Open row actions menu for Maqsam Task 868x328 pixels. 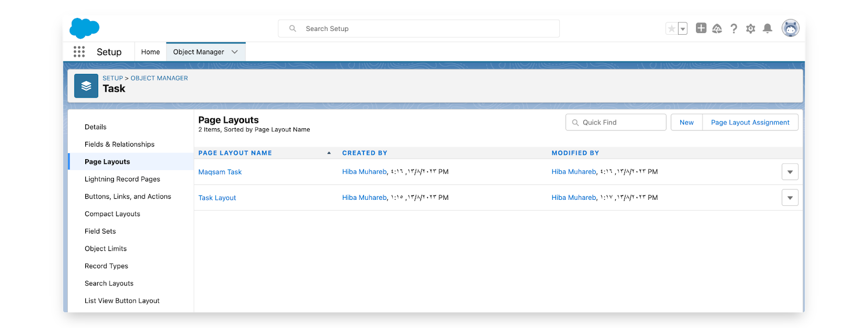(790, 172)
